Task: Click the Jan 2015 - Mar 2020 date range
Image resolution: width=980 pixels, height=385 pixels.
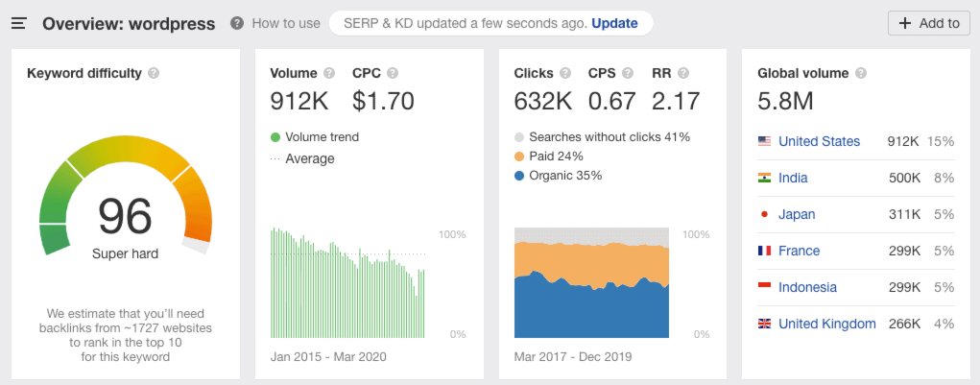Action: pyautogui.click(x=328, y=357)
